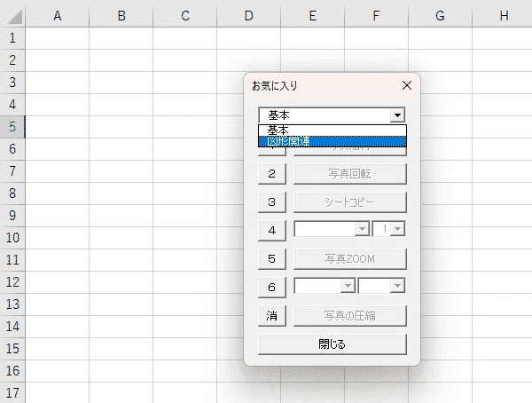Select row 9 header

tap(12, 216)
